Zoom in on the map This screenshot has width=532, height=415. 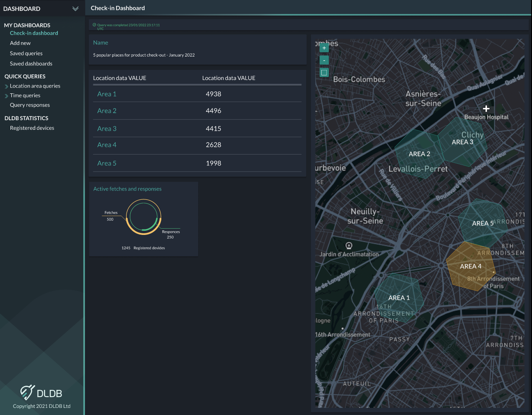pyautogui.click(x=324, y=48)
